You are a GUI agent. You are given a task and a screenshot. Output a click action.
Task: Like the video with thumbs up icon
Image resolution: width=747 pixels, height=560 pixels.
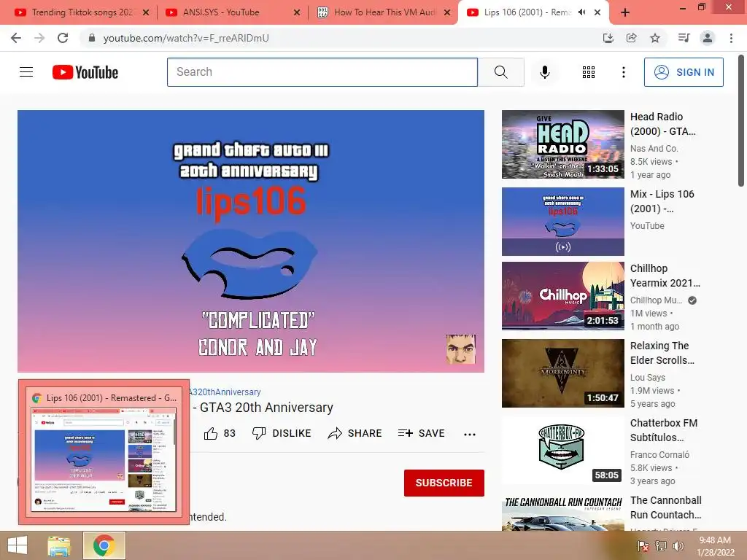tap(220, 433)
